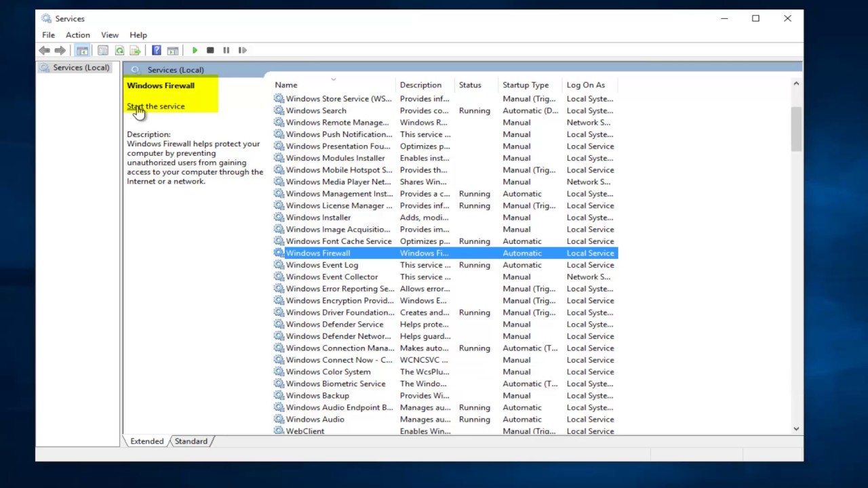
Task: Click the gear icon beside Windows Search
Action: click(279, 110)
